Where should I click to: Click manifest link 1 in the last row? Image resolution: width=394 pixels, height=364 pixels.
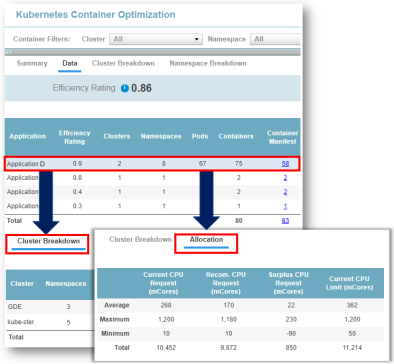pyautogui.click(x=285, y=206)
